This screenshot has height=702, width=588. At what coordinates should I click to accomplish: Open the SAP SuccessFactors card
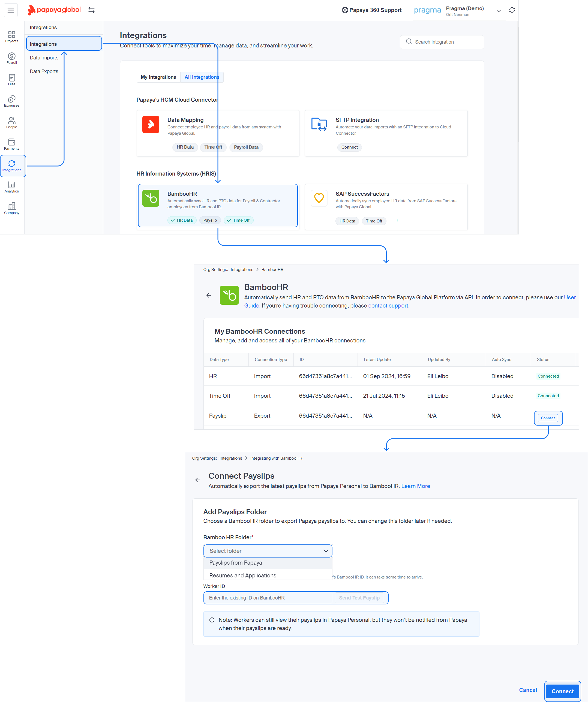coord(386,207)
